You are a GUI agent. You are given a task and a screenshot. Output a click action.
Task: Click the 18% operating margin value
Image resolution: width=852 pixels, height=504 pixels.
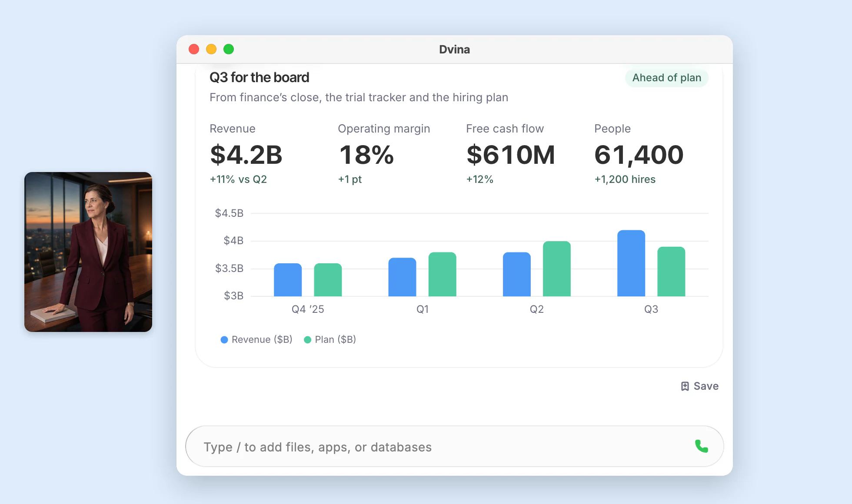coord(366,155)
